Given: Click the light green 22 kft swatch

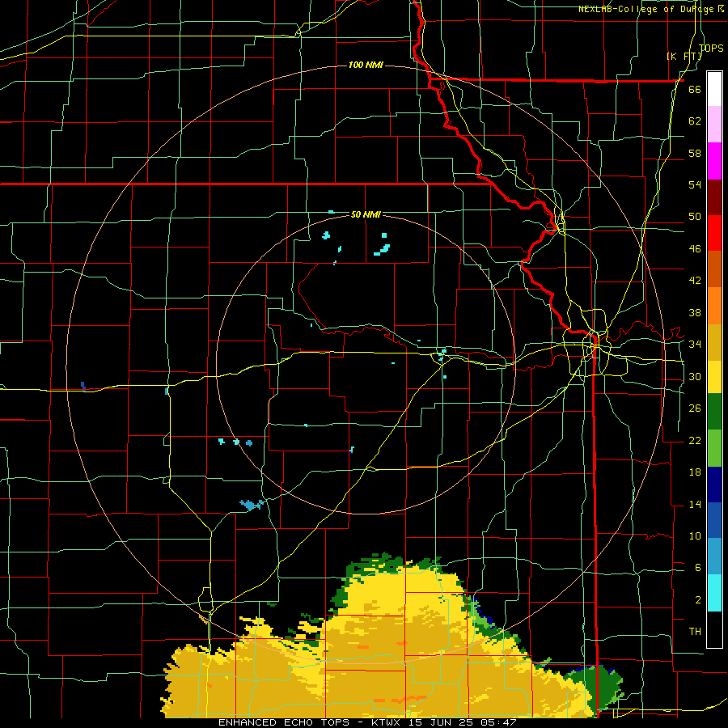Looking at the screenshot, I should coord(714,447).
